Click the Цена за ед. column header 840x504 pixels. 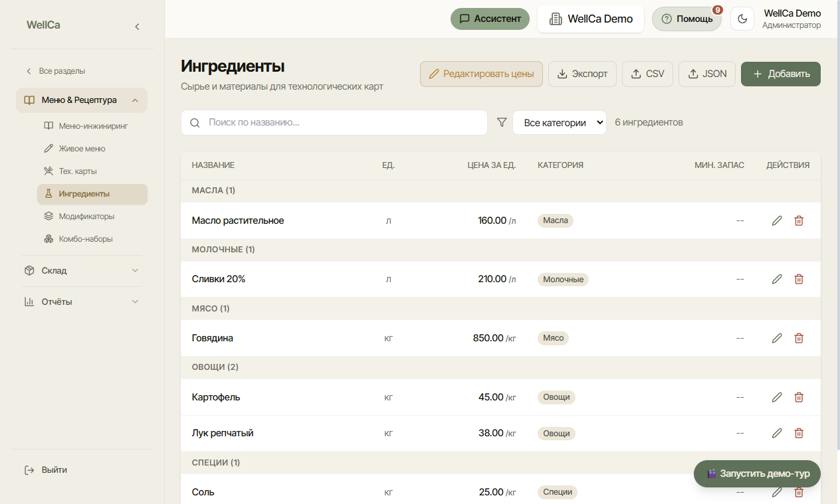(492, 165)
